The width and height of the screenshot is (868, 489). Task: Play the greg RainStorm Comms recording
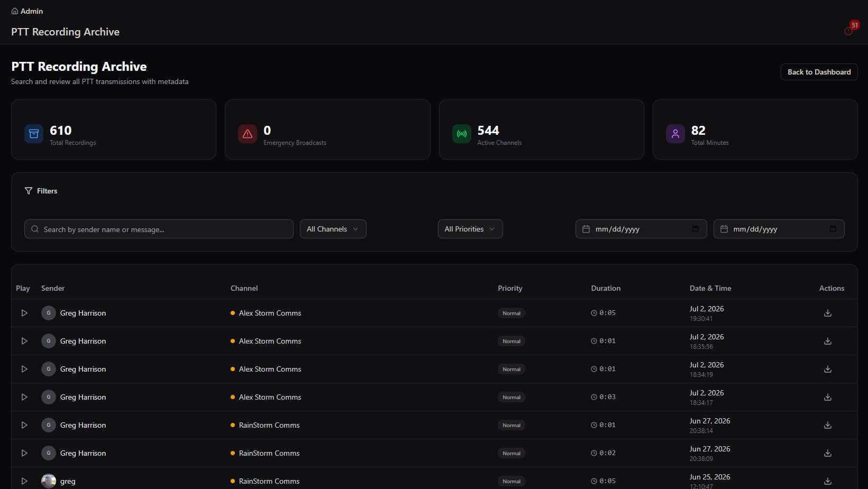coord(24,481)
